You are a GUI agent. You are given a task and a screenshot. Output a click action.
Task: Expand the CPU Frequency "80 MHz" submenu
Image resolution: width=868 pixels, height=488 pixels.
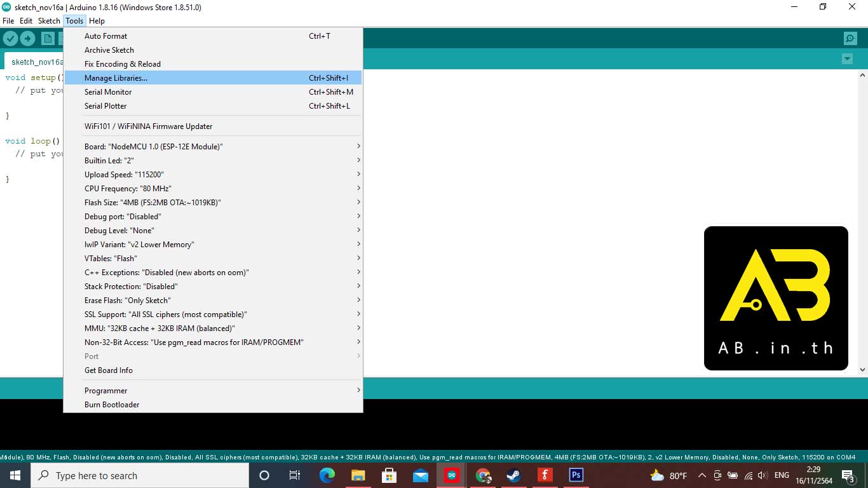213,189
